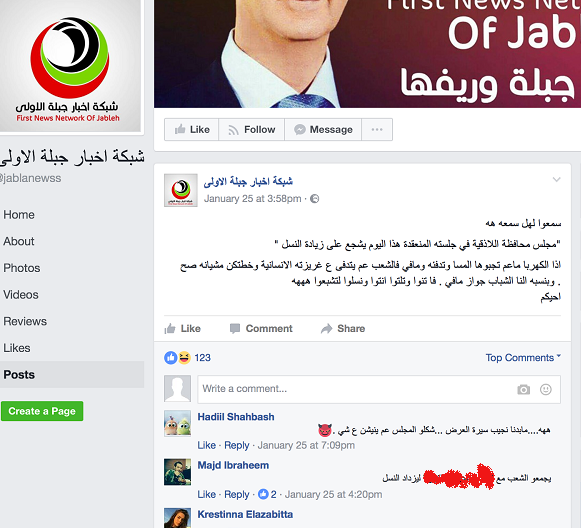Click the green Create a Page button
Screen dimensions: 581x528
42,411
